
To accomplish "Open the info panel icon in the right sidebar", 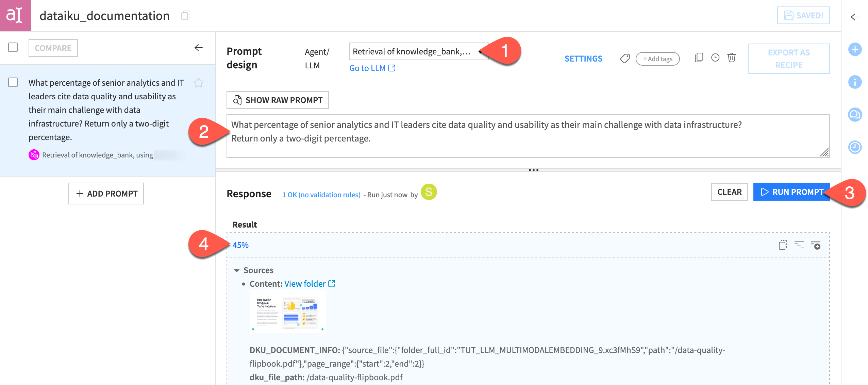I will click(x=855, y=82).
